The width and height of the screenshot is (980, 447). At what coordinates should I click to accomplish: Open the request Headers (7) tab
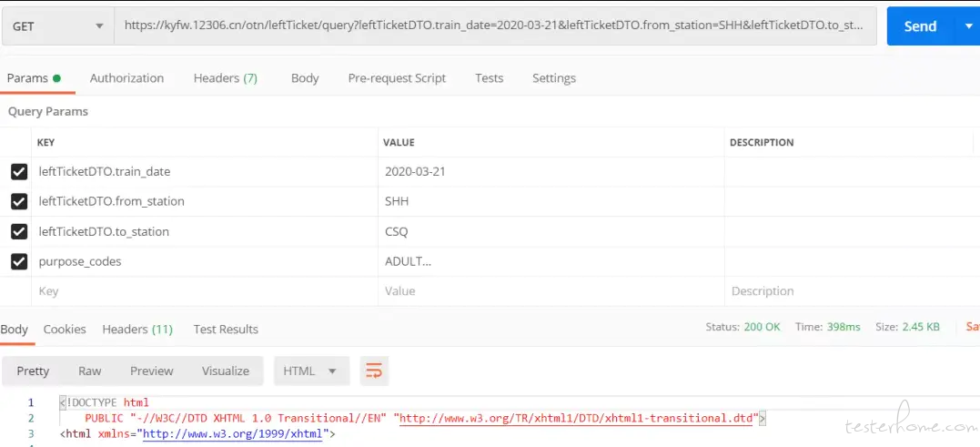[226, 78]
